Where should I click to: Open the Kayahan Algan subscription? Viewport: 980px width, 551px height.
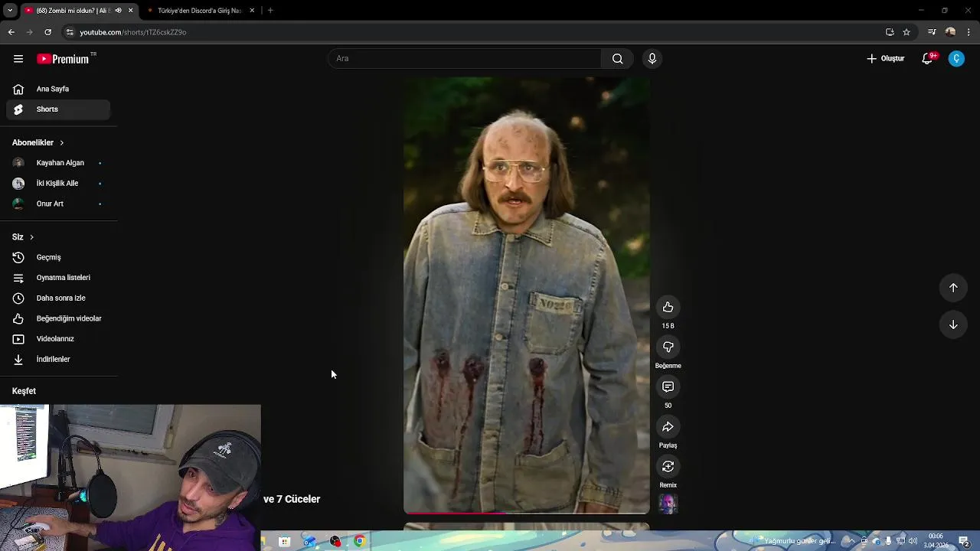point(58,163)
